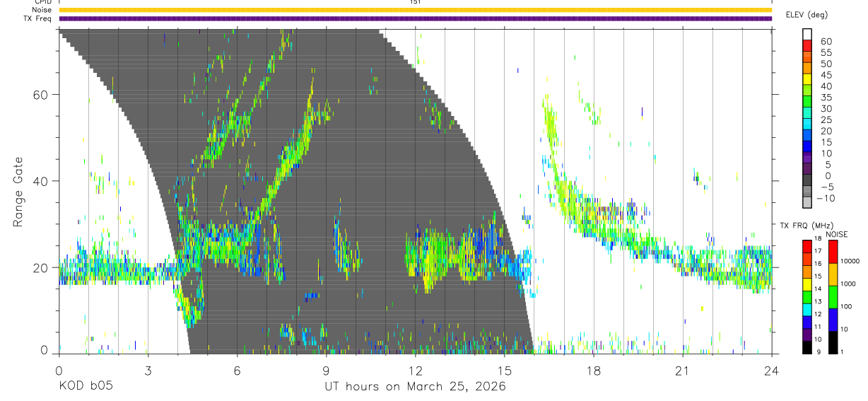Select red TX FRQ segment between 17 and 18
The width and height of the screenshot is (868, 401).
tap(807, 246)
